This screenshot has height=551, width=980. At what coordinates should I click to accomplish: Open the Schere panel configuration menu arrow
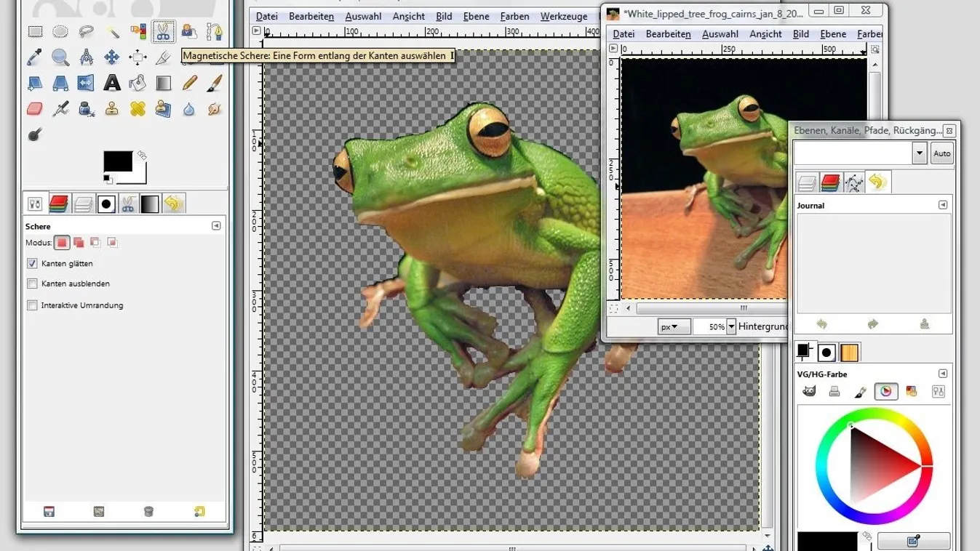point(216,226)
